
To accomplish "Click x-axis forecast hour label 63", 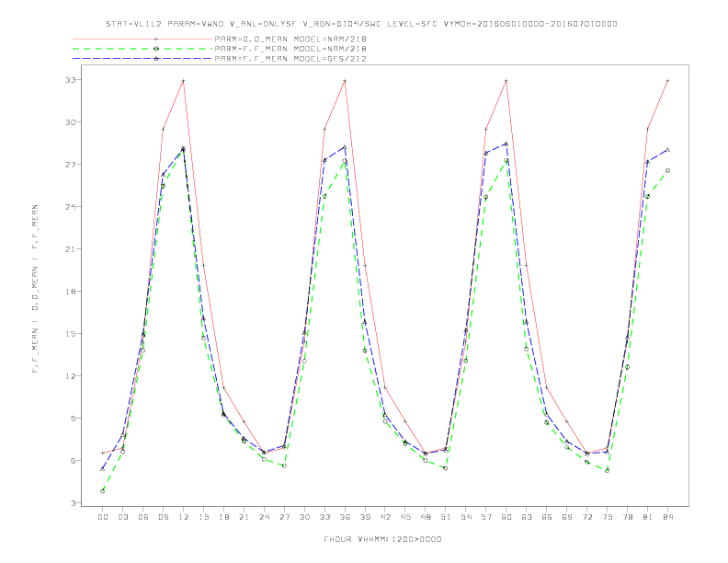I will tap(527, 517).
